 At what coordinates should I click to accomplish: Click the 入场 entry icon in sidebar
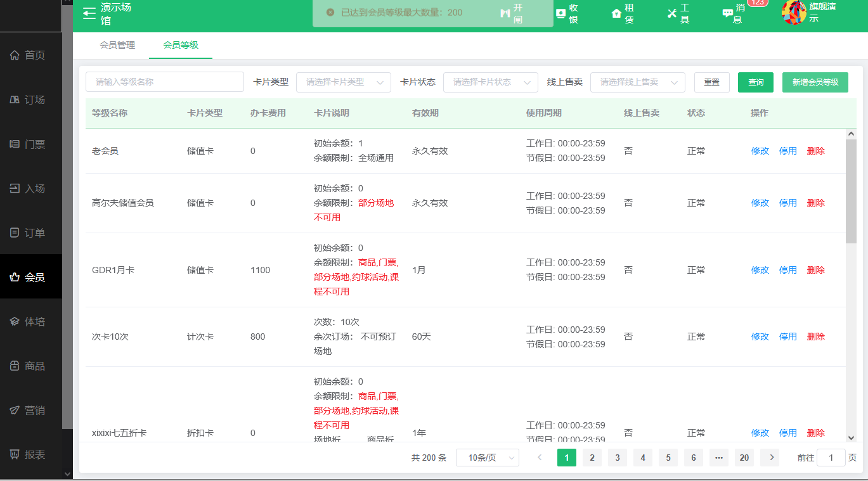coord(15,188)
